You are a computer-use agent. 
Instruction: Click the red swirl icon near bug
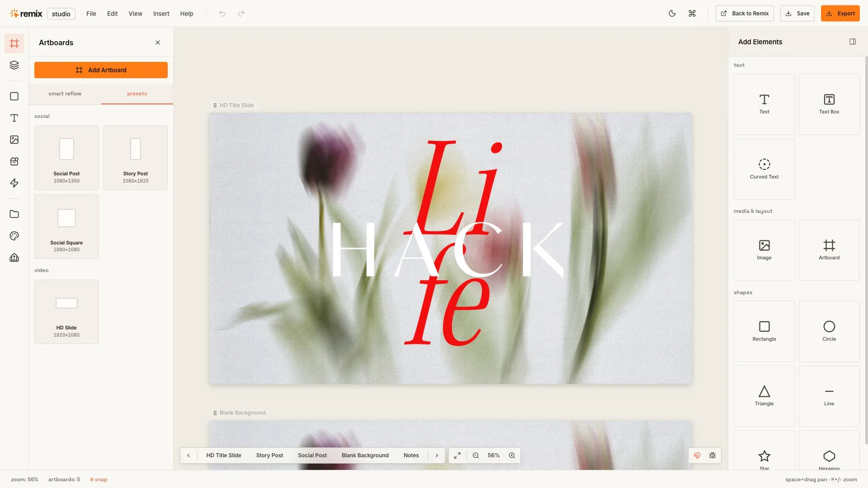[697, 455]
